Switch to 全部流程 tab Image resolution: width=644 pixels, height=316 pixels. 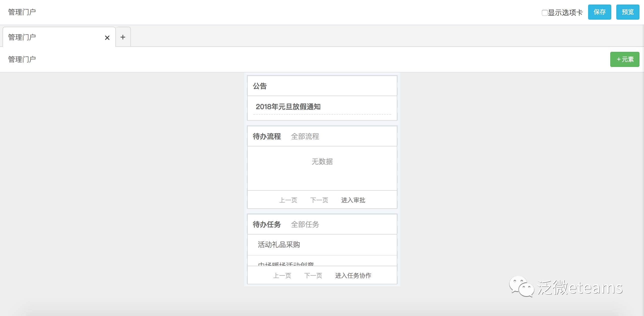click(x=305, y=136)
